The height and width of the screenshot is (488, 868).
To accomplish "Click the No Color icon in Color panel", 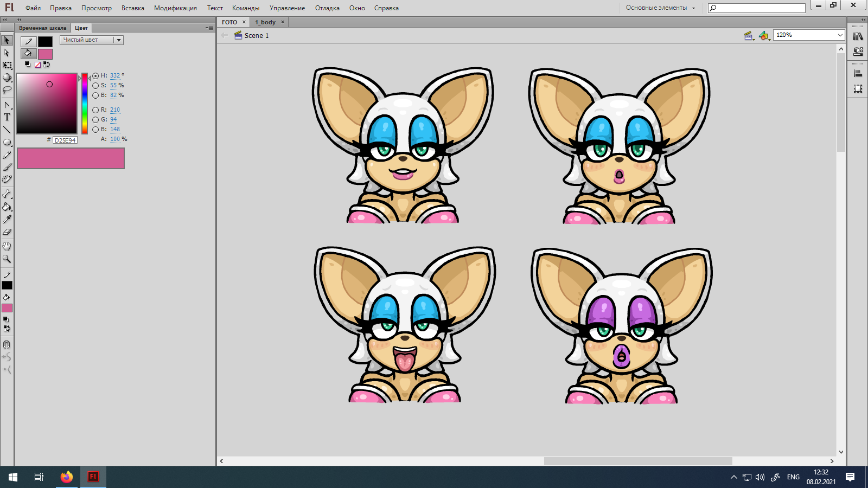I will click(37, 65).
